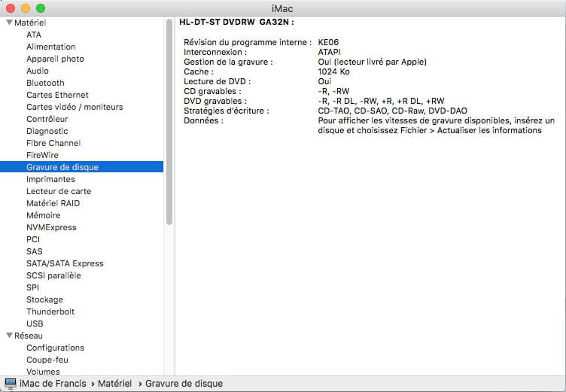The width and height of the screenshot is (566, 392).
Task: Open the Bluetooth entry
Action: [x=45, y=83]
